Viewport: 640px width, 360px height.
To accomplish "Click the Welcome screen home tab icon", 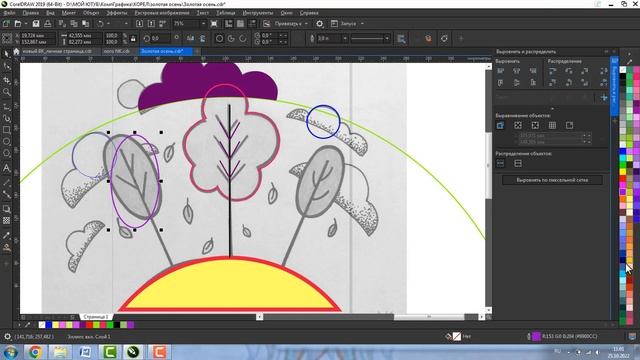I will point(16,51).
